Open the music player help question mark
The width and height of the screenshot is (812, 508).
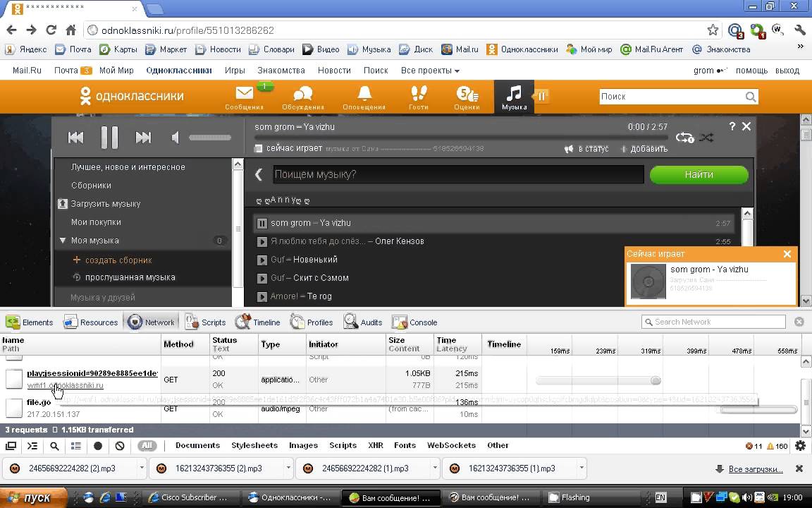[732, 126]
